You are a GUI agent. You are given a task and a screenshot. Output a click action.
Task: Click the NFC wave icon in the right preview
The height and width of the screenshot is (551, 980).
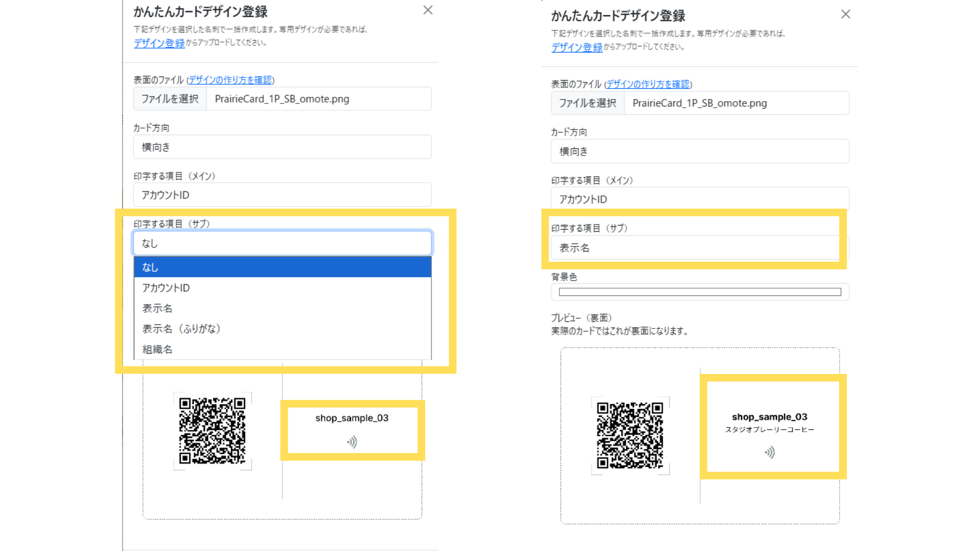770,452
